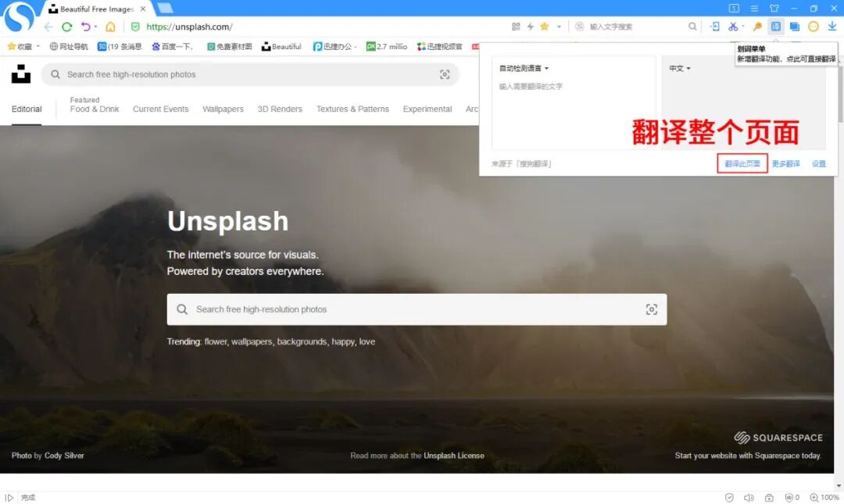
Task: Click the purple undo closed tab icon
Action: pos(85,27)
